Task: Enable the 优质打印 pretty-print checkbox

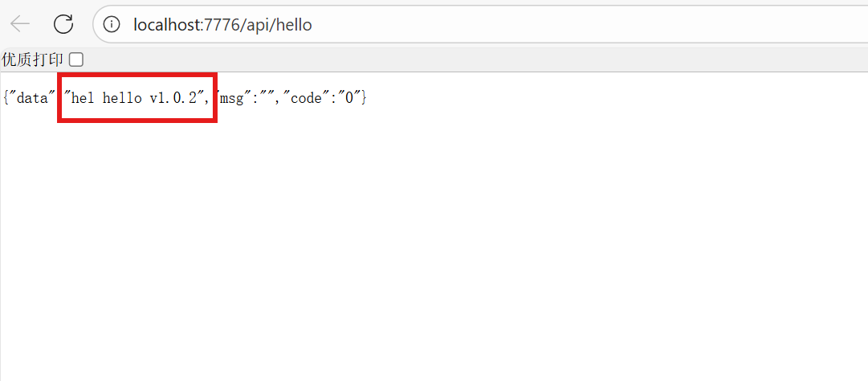Action: pyautogui.click(x=76, y=59)
